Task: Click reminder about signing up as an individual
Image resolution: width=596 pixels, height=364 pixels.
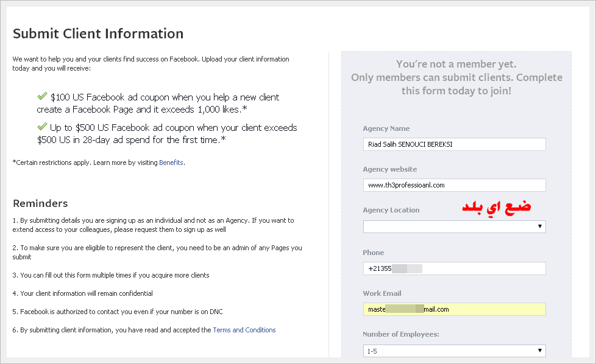Action: (x=153, y=225)
